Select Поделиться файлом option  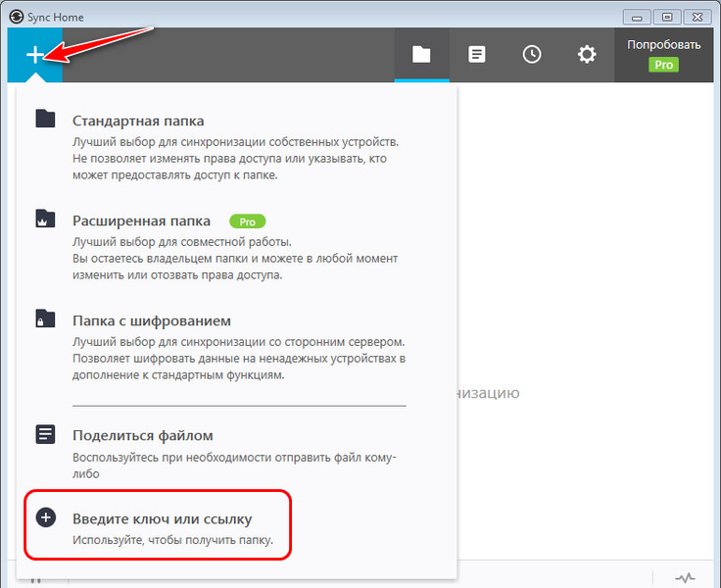(143, 435)
